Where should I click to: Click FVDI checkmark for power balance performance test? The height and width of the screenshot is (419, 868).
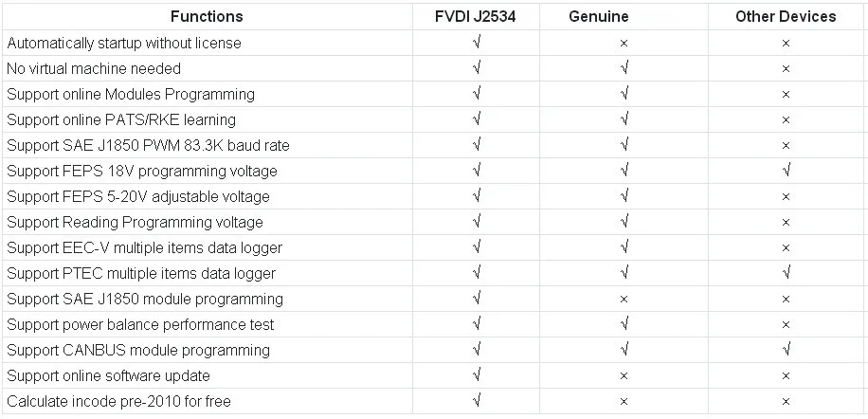476,324
